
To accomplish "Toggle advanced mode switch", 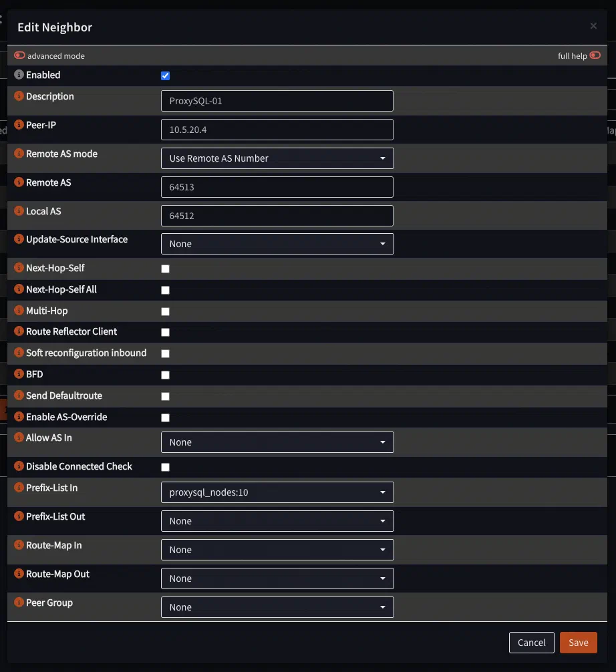I will [x=20, y=55].
